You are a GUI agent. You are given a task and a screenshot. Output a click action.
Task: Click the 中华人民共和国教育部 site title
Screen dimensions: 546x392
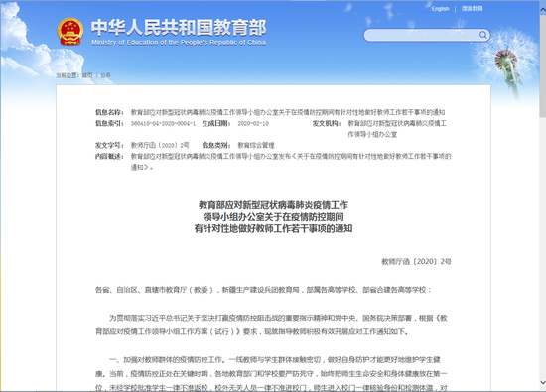pos(179,28)
